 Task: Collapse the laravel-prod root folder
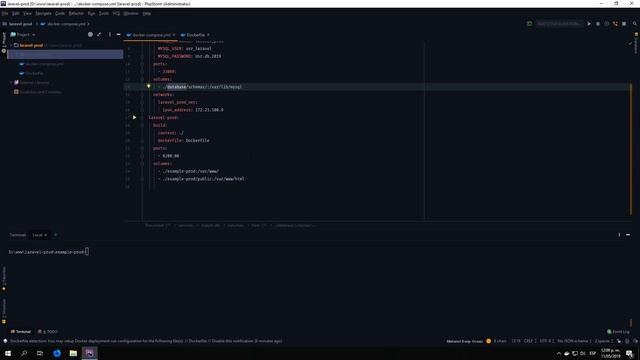coord(11,45)
